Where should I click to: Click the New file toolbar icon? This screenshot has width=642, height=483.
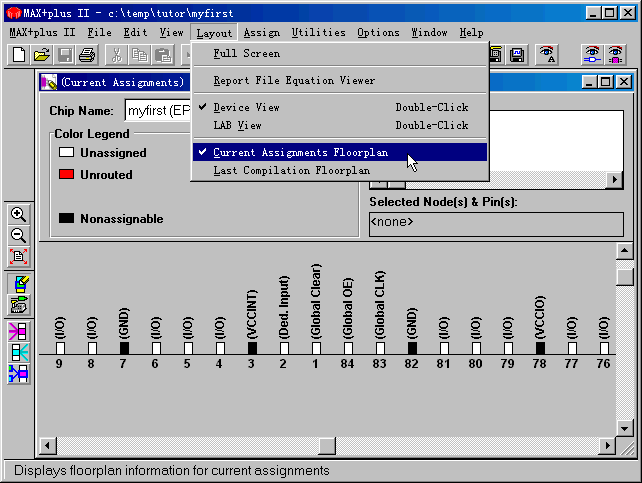tap(18, 55)
